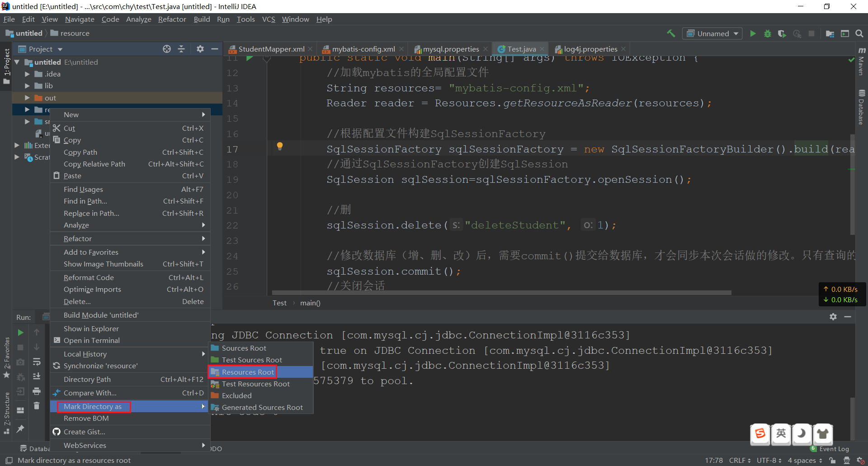Expand the .idea folder
Image resolution: width=868 pixels, height=466 pixels.
(x=27, y=74)
